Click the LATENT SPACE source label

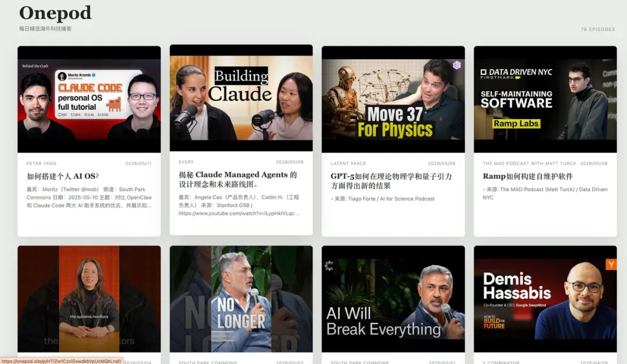[348, 164]
